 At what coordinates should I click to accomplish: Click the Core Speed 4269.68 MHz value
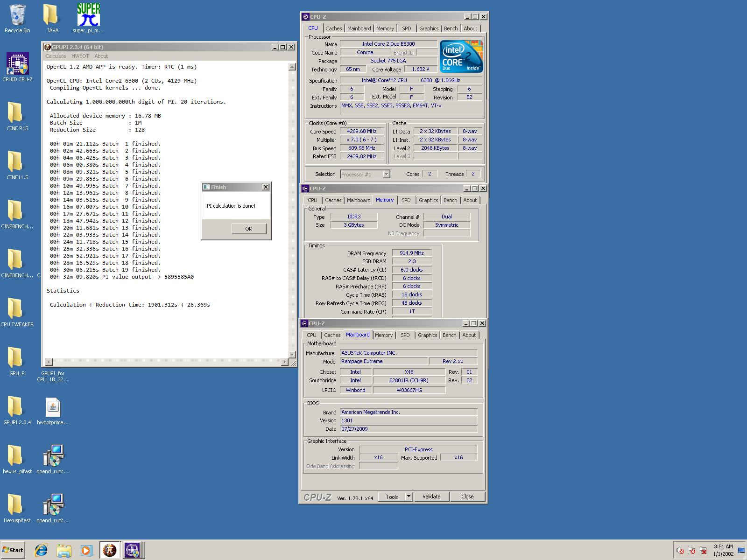click(x=362, y=131)
